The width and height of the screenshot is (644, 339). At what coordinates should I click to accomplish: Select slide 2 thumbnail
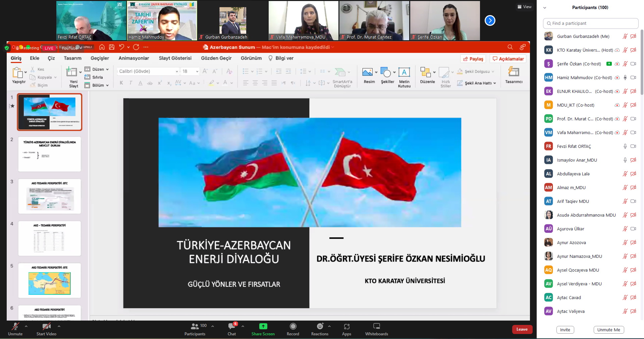50,154
